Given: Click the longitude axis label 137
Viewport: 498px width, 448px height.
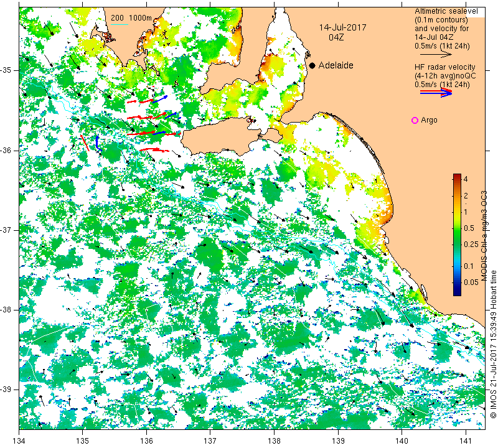Looking at the screenshot, I should coord(210,441).
